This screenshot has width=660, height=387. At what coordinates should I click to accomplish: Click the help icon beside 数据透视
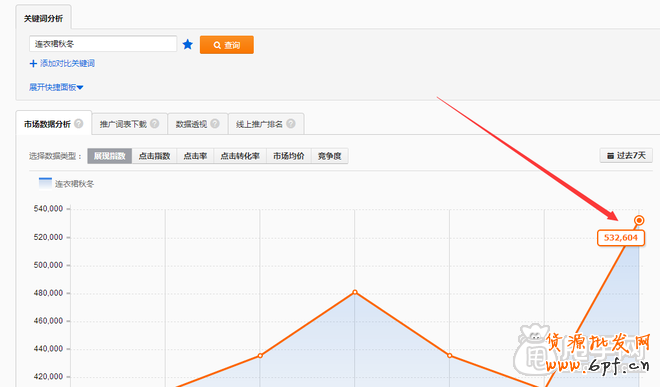pyautogui.click(x=215, y=123)
